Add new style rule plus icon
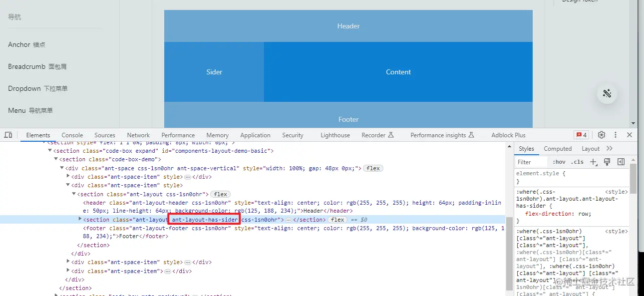The width and height of the screenshot is (644, 296). [x=593, y=162]
